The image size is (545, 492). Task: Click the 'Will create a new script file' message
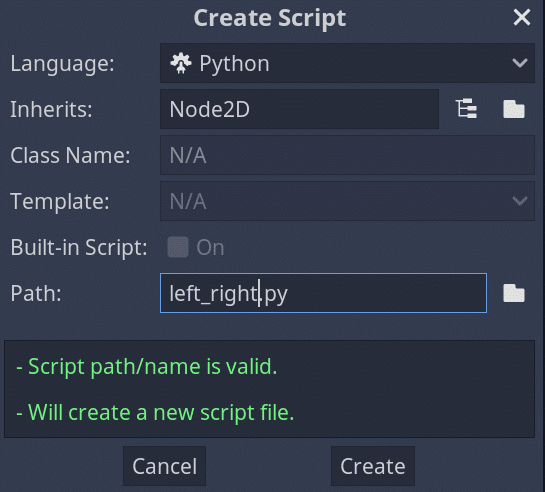tap(155, 412)
